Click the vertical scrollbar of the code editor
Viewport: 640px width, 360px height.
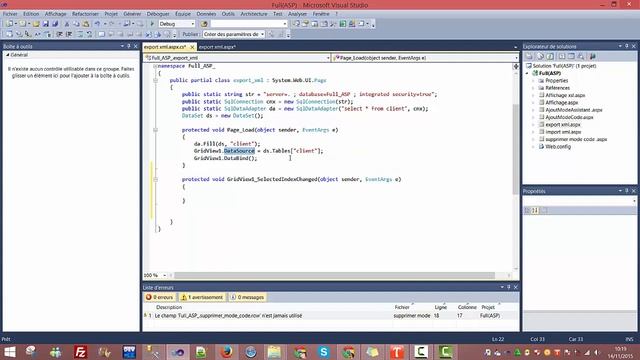[516, 149]
